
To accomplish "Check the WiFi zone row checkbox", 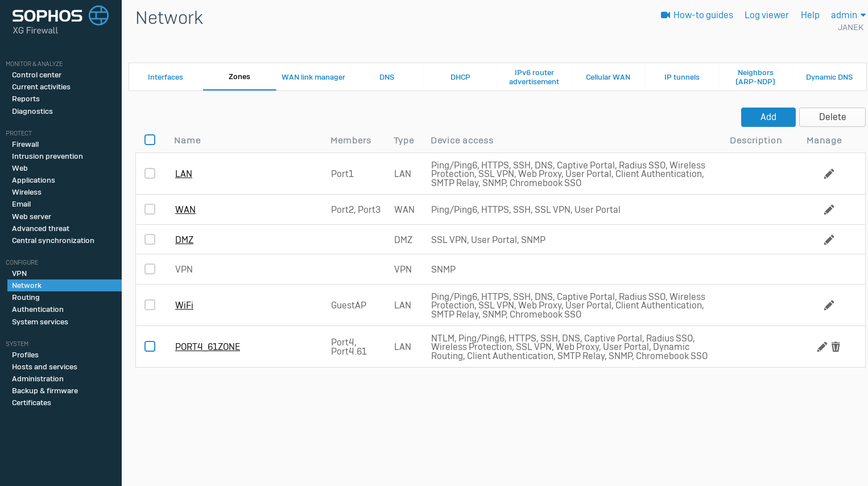I will (x=150, y=305).
